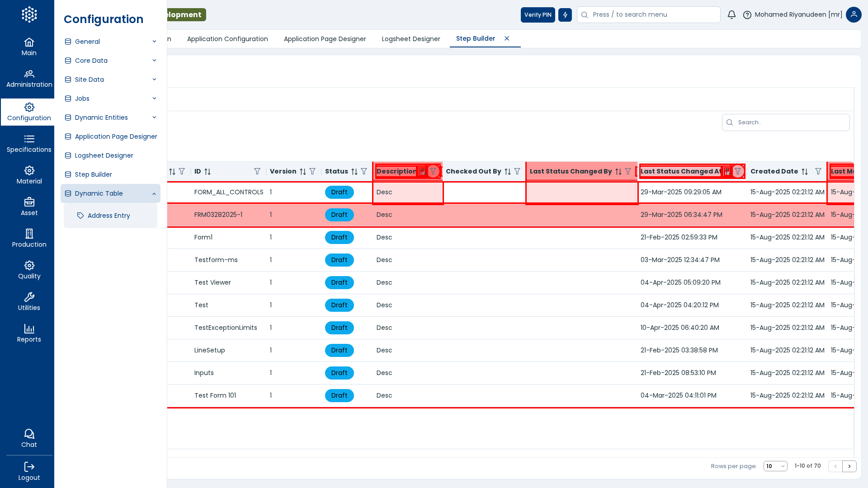Screen dimensions: 868x488
Task: Click the Verify PIN button
Action: [x=538, y=15]
